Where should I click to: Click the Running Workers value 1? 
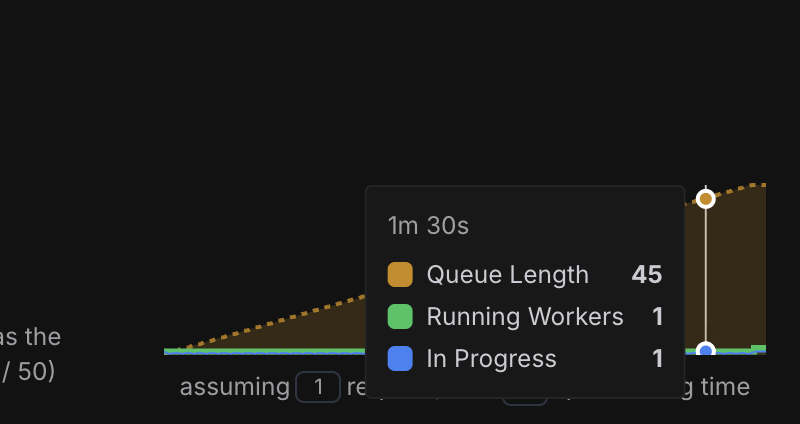tap(658, 317)
